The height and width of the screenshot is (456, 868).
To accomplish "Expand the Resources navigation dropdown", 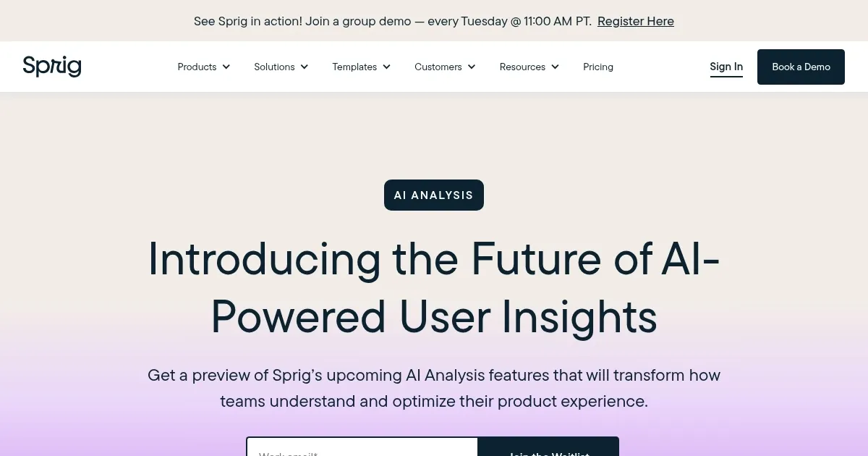I will pyautogui.click(x=522, y=67).
